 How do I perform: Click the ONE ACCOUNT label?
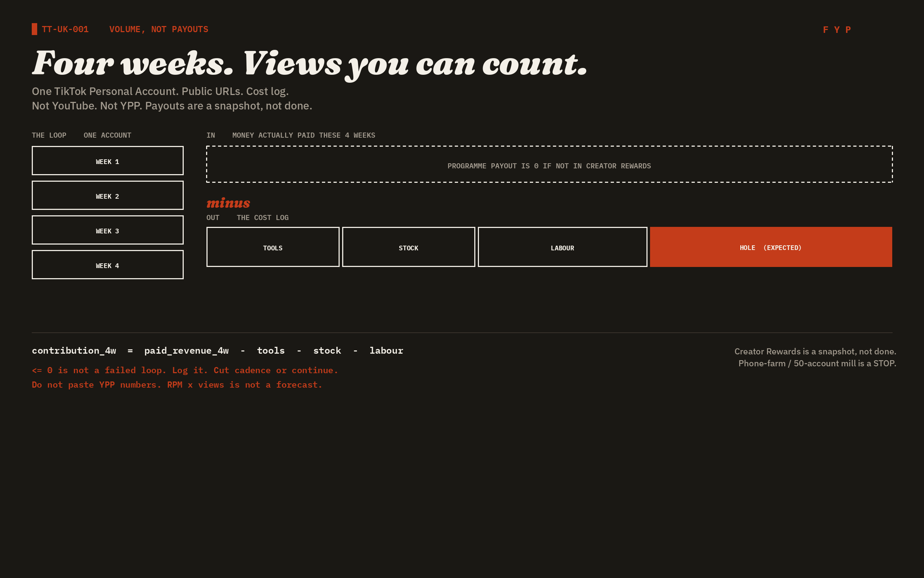(107, 135)
